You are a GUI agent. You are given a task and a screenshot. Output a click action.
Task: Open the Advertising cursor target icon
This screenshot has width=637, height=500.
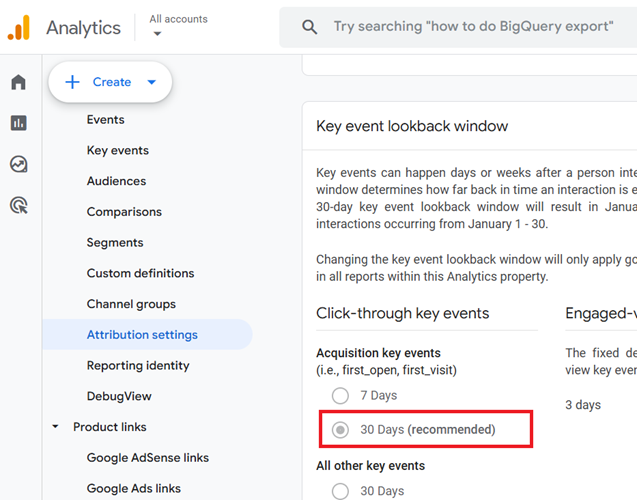(x=19, y=206)
